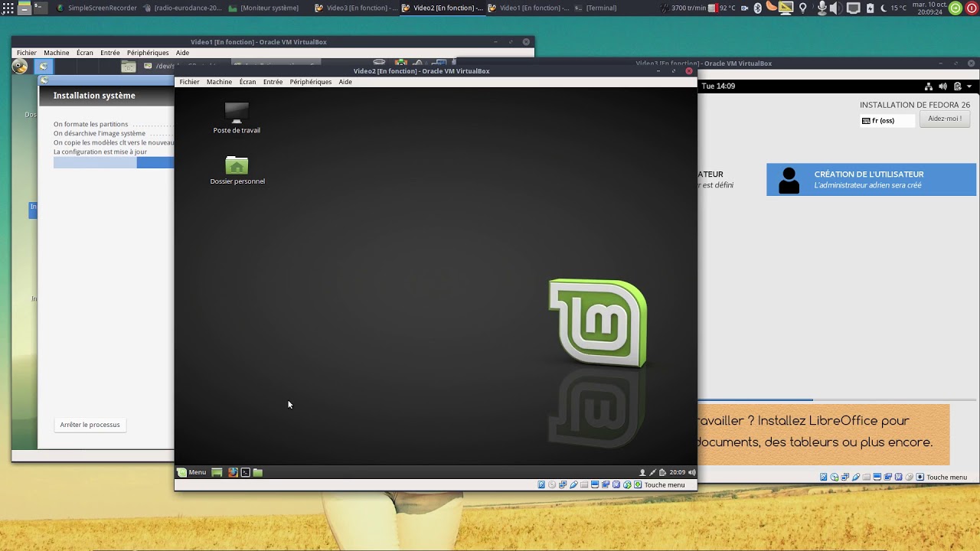Switch to Terminal task in host taskbar
Image resolution: width=980 pixels, height=551 pixels.
click(x=596, y=8)
